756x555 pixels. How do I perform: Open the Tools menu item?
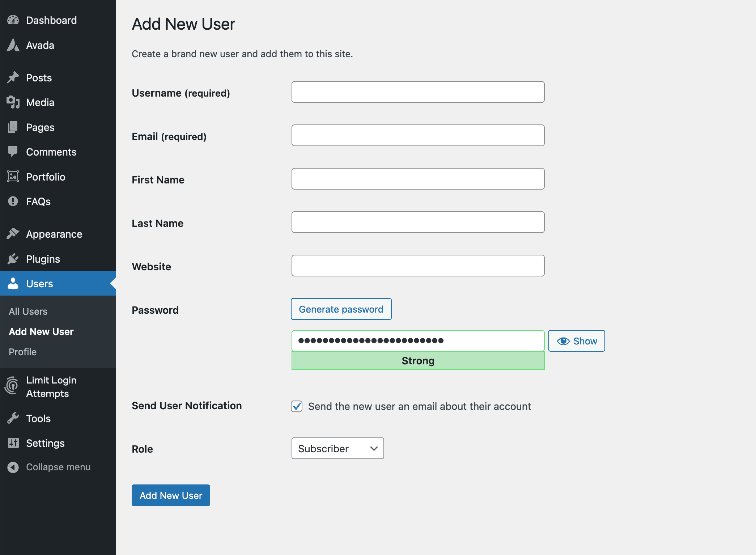58,419
